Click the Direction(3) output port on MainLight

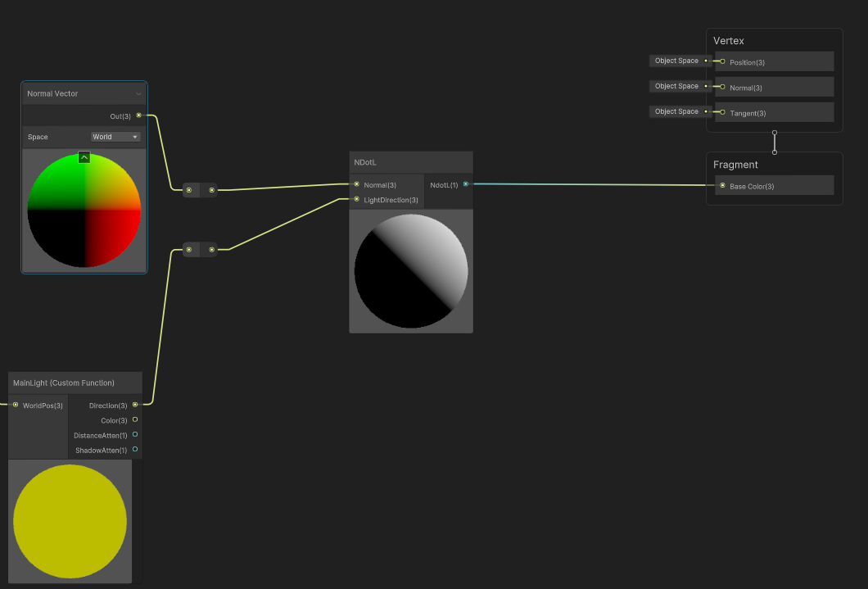tap(135, 405)
